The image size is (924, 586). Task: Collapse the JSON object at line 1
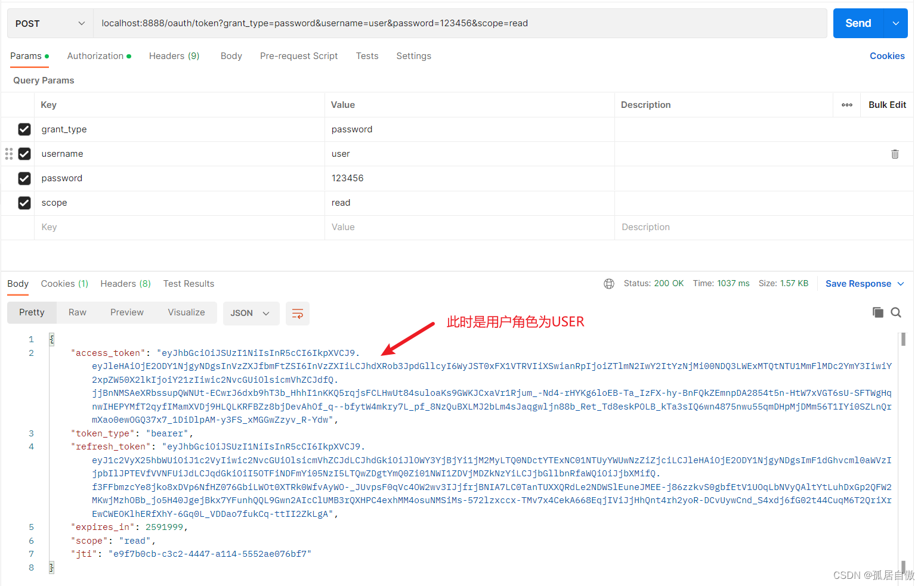(x=52, y=339)
